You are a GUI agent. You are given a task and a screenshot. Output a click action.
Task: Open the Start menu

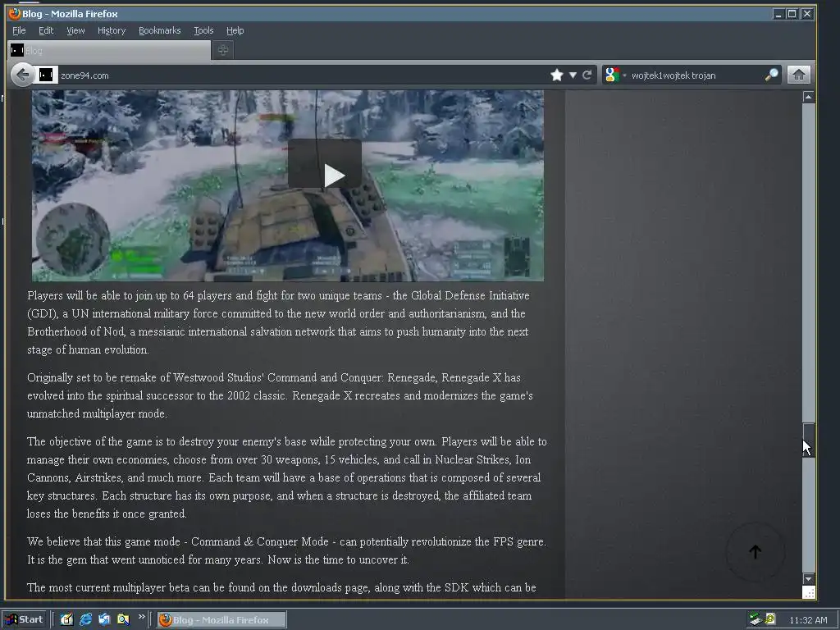(x=24, y=619)
